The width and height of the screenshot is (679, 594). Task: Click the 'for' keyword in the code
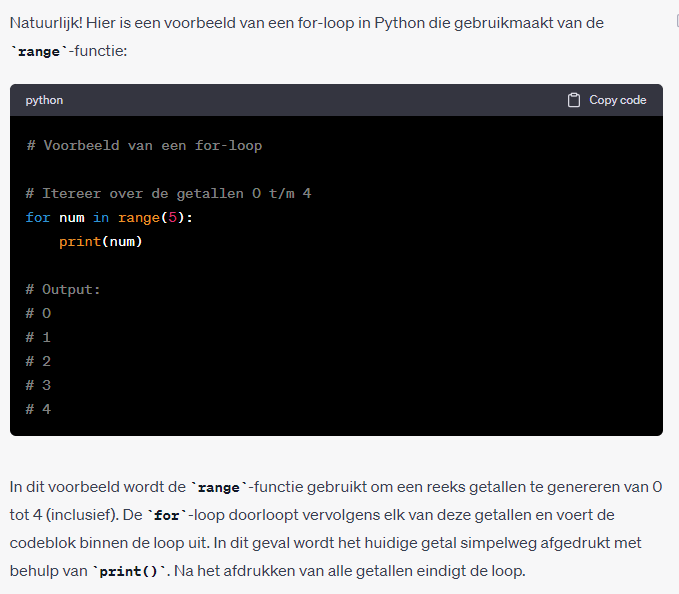(x=38, y=217)
